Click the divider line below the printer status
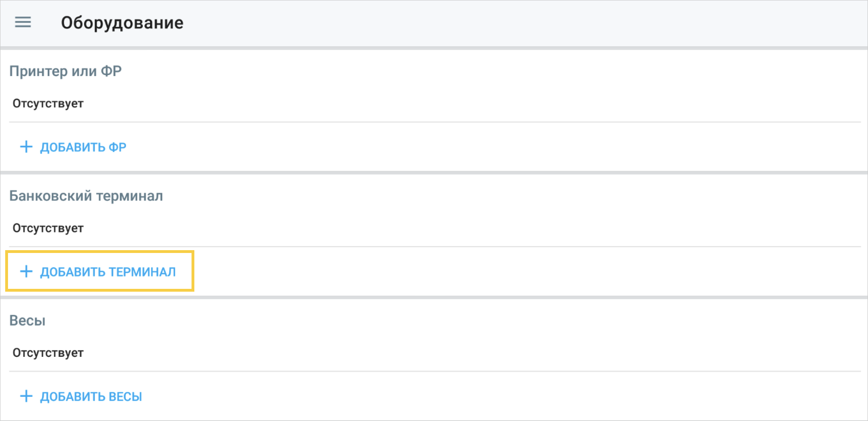The image size is (868, 421). (434, 122)
